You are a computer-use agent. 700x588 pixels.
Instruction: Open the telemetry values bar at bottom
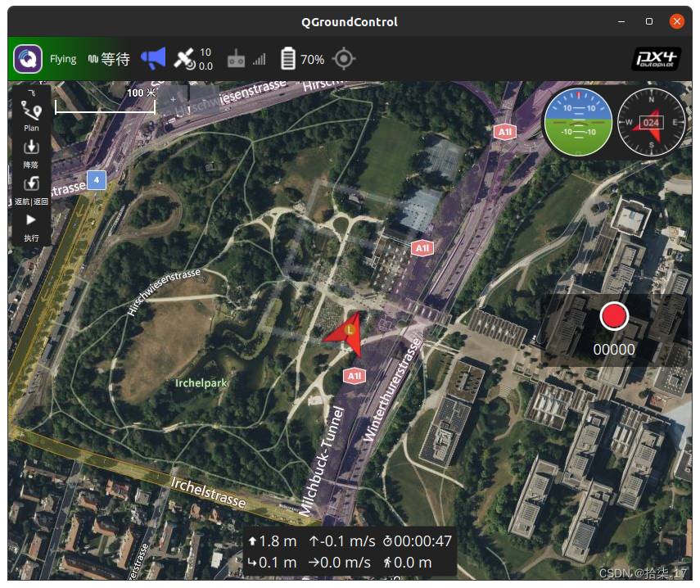tap(350, 552)
